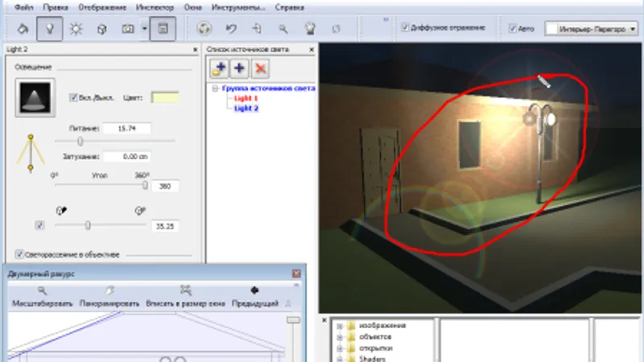Image resolution: width=644 pixels, height=362 pixels.
Task: Select the magnifier zoom tool in toolbar
Action: [x=283, y=29]
